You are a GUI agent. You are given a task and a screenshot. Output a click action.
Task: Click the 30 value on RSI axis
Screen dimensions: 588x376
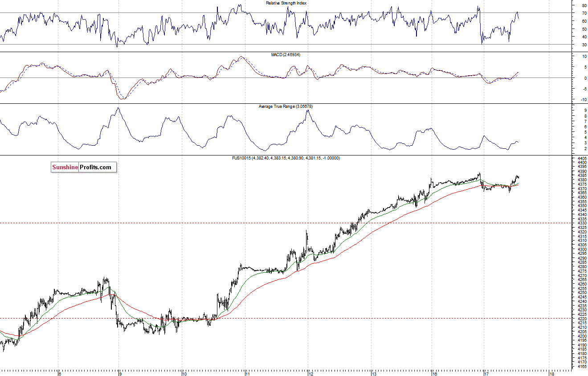584,45
